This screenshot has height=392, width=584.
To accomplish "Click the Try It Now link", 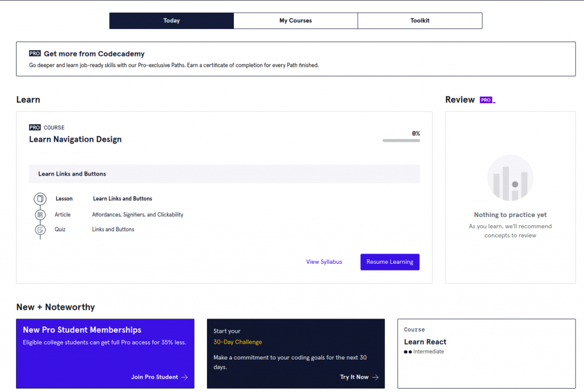I will pos(354,377).
